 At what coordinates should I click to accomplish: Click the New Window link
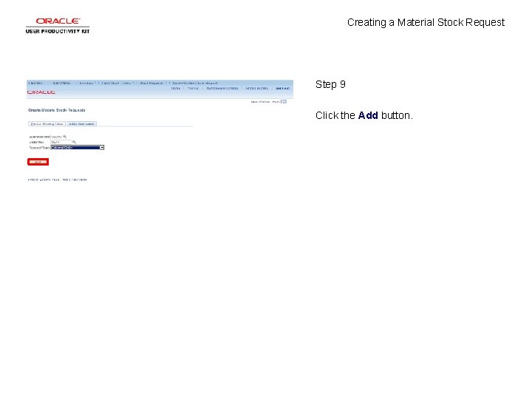tap(260, 101)
